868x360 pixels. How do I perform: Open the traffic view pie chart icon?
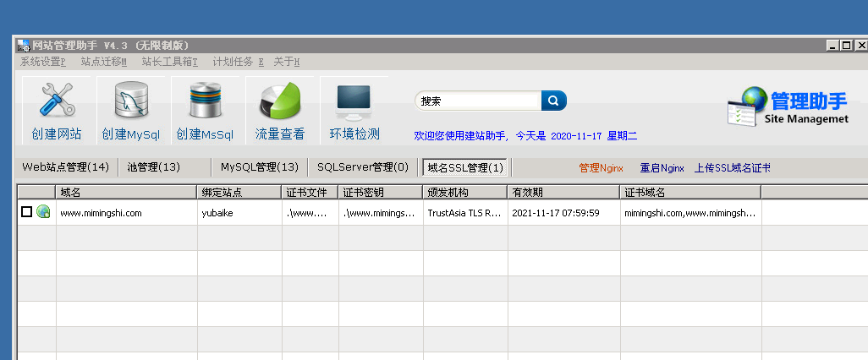tap(279, 100)
